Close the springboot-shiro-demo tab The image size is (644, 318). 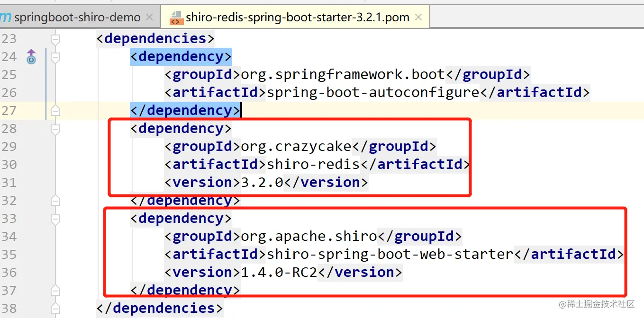coord(149,18)
